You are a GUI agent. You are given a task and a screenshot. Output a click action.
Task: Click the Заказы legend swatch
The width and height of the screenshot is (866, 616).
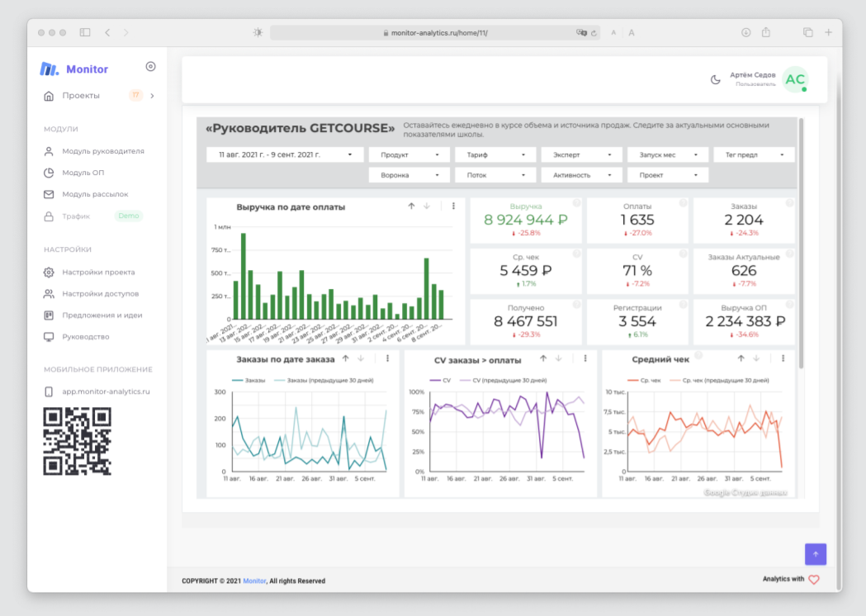tap(238, 380)
